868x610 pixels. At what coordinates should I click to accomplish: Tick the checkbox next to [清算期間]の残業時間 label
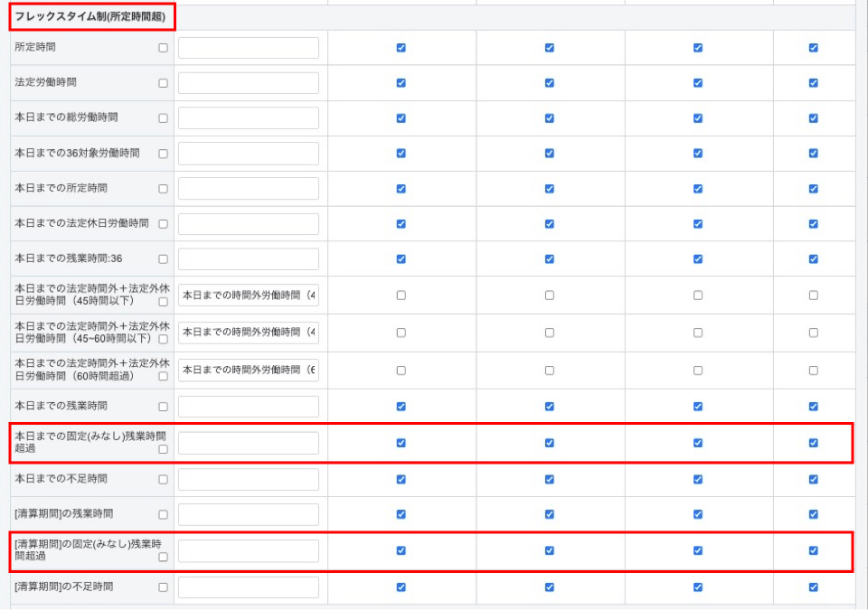(x=163, y=514)
